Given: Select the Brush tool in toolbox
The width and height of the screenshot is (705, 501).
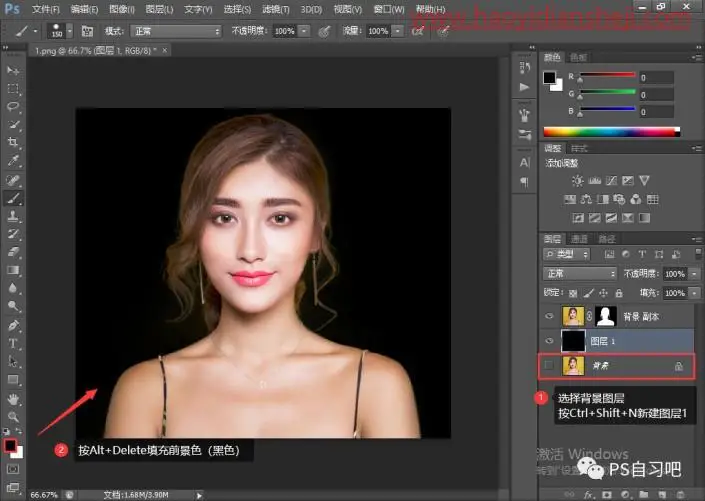Looking at the screenshot, I should coord(13,198).
